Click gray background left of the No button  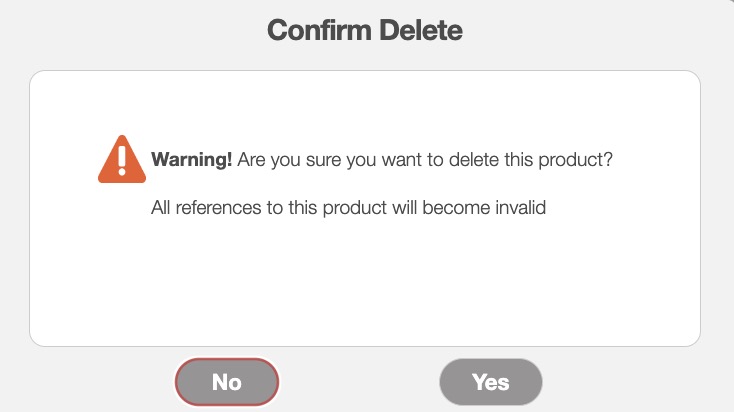pyautogui.click(x=90, y=382)
